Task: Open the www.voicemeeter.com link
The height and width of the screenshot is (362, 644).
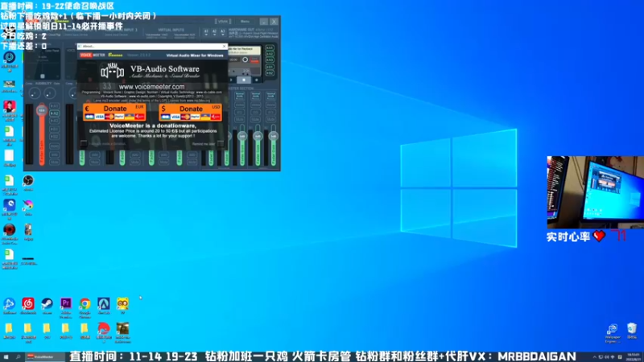Action: click(x=151, y=87)
